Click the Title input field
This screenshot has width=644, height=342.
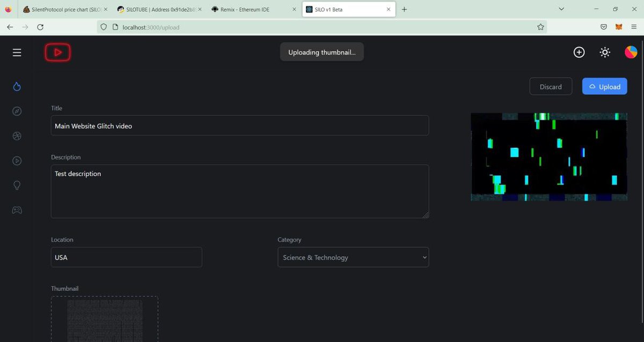point(240,125)
